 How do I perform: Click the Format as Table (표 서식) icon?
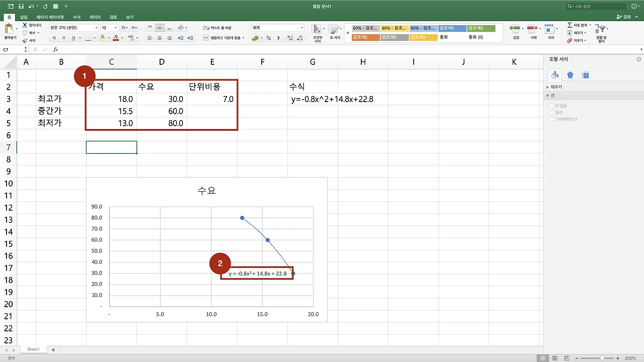335,30
